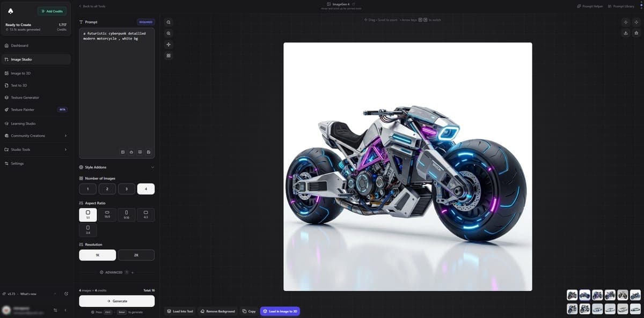Set number of images to 2

(x=107, y=189)
